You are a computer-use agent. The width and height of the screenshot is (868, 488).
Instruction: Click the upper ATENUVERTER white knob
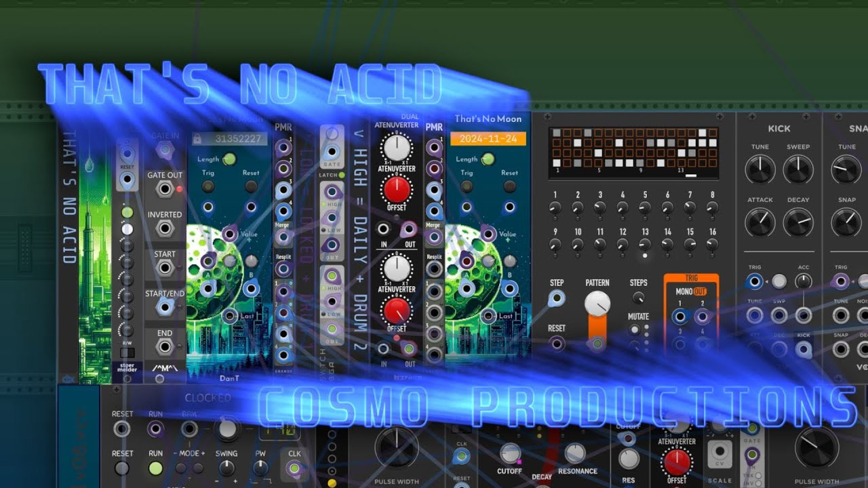coord(397,147)
